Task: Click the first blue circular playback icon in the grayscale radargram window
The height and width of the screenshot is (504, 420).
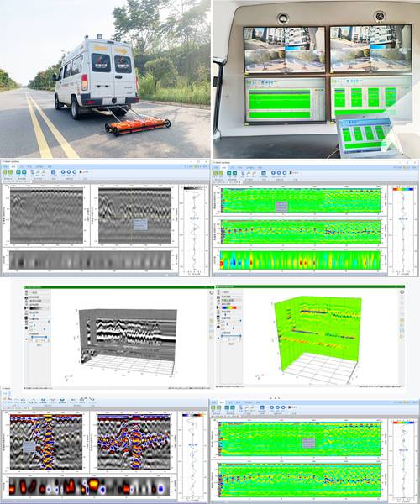Action: pos(63,172)
